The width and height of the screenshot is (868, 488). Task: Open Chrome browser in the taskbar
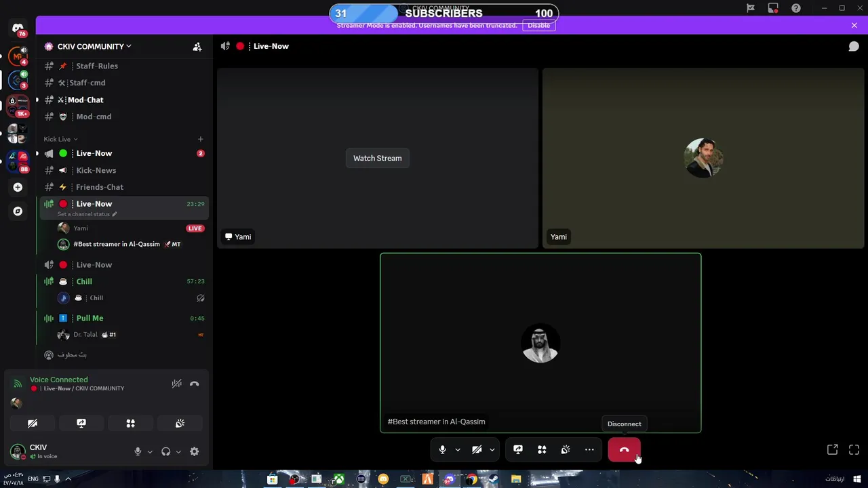tap(471, 479)
